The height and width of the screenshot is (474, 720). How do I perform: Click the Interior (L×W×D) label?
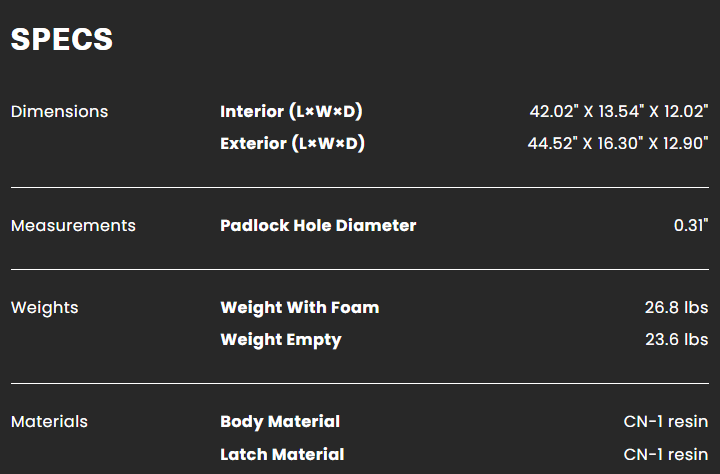pos(291,112)
